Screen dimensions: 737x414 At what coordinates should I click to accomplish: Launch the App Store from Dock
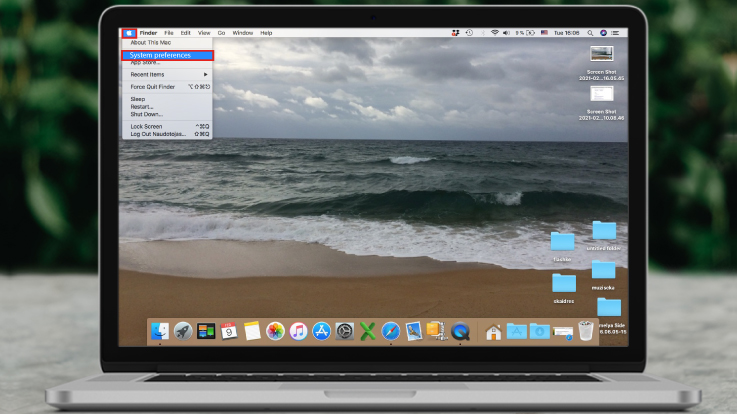[321, 331]
